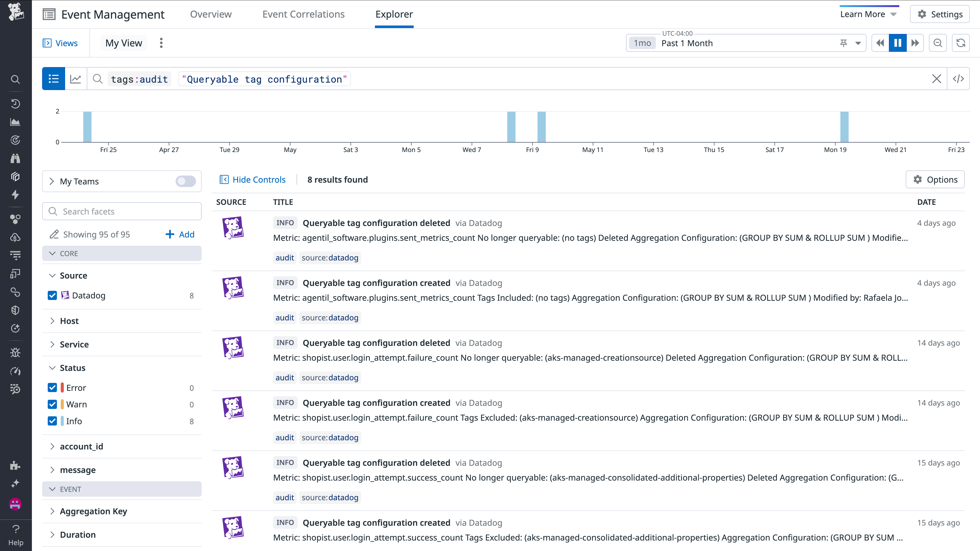Uncheck the Info status filter
This screenshot has width=980, height=551.
pyautogui.click(x=52, y=421)
